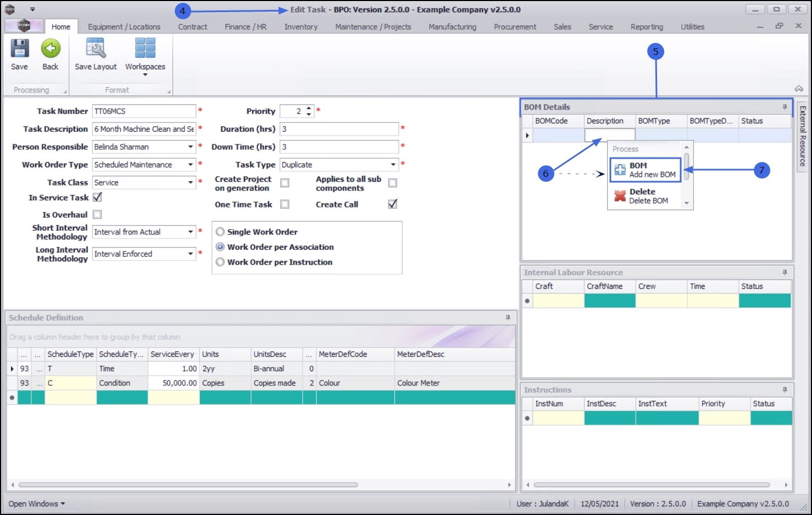Click the Format group launcher icon
This screenshot has height=515, width=812.
point(169,92)
